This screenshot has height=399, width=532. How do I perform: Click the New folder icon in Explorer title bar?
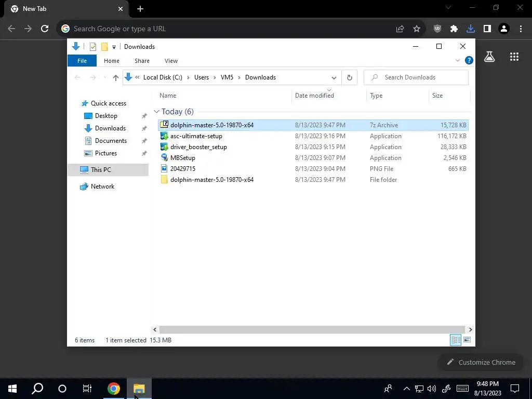[x=104, y=47]
